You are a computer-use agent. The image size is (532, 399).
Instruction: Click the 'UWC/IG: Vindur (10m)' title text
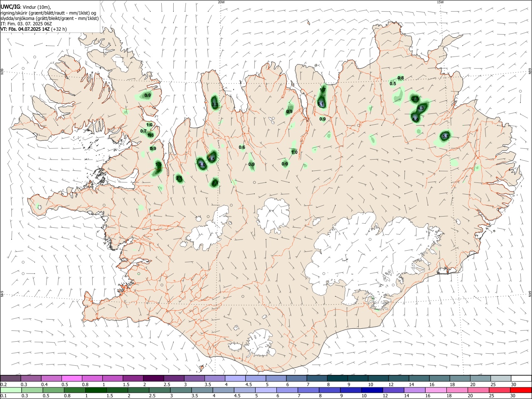[26, 7]
